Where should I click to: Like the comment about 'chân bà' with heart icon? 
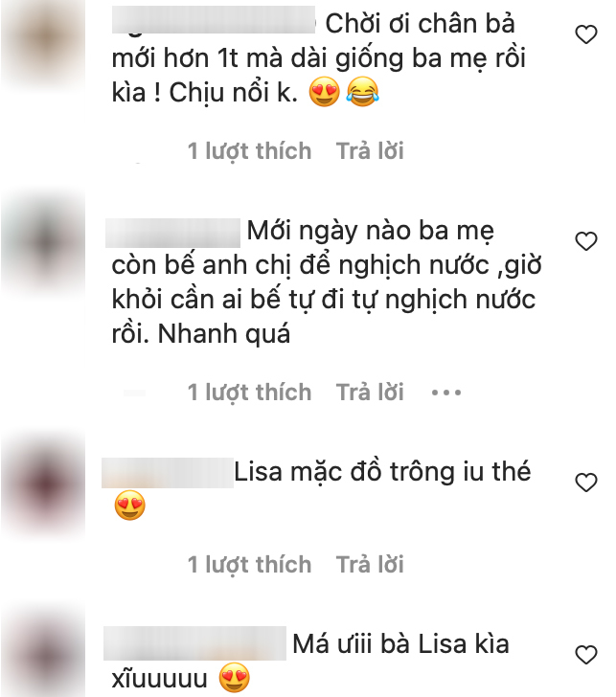[585, 34]
